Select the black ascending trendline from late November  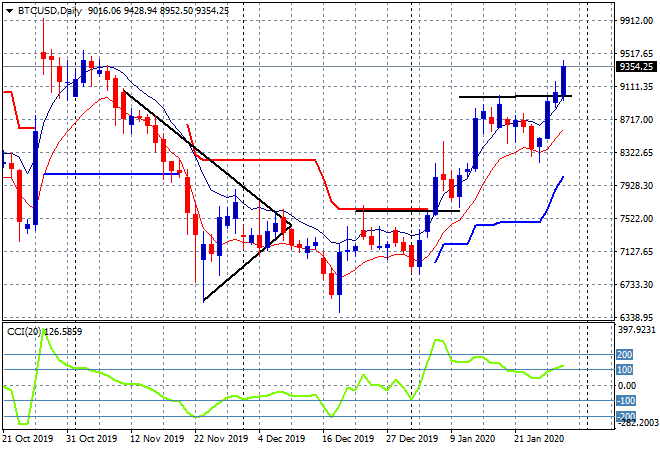tap(248, 263)
